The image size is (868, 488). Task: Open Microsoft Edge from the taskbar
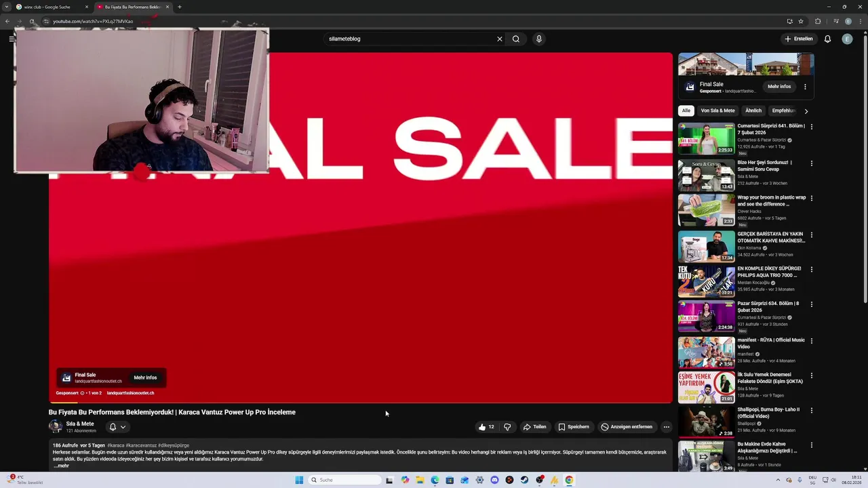pyautogui.click(x=435, y=480)
